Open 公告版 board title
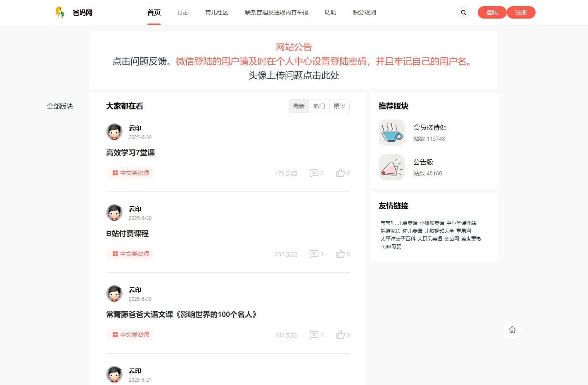The height and width of the screenshot is (385, 588). pos(423,162)
